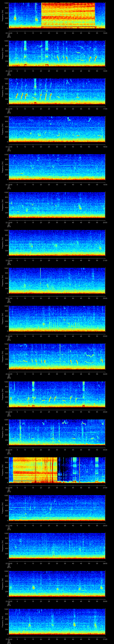
Task: Select the spectrogram panel starting at 22:14:00
Action: pyautogui.click(x=57, y=16)
